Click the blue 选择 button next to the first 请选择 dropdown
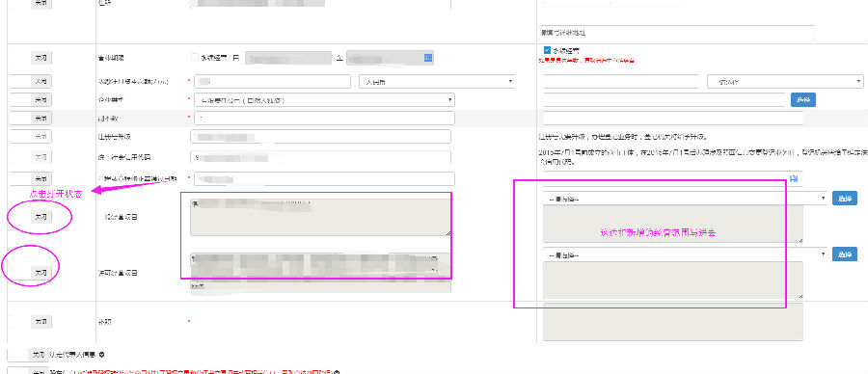The width and height of the screenshot is (868, 374). [x=845, y=198]
